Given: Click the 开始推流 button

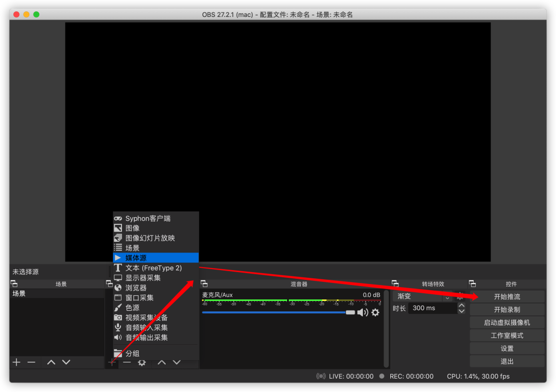Looking at the screenshot, I should tap(507, 297).
